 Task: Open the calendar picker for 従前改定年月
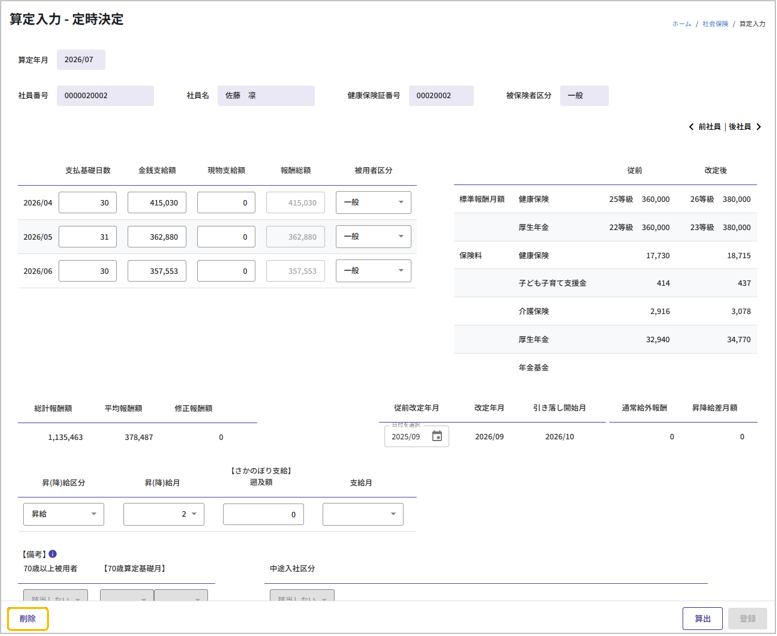[x=437, y=437]
